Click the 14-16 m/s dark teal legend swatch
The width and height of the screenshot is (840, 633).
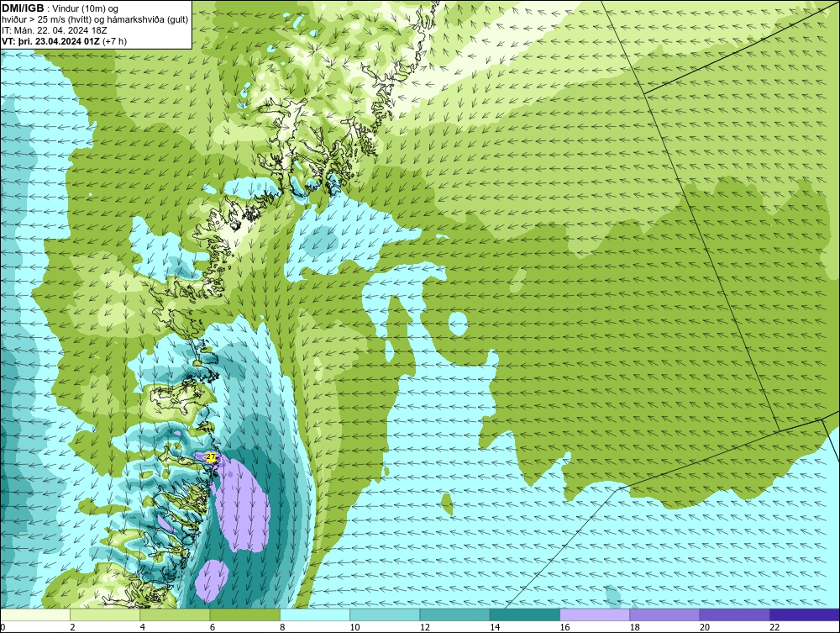[525, 615]
